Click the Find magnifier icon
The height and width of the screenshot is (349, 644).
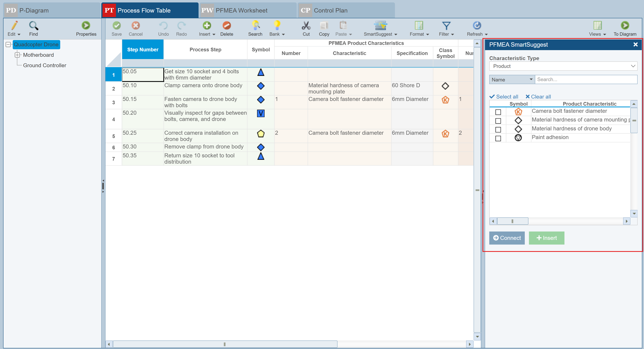(33, 26)
